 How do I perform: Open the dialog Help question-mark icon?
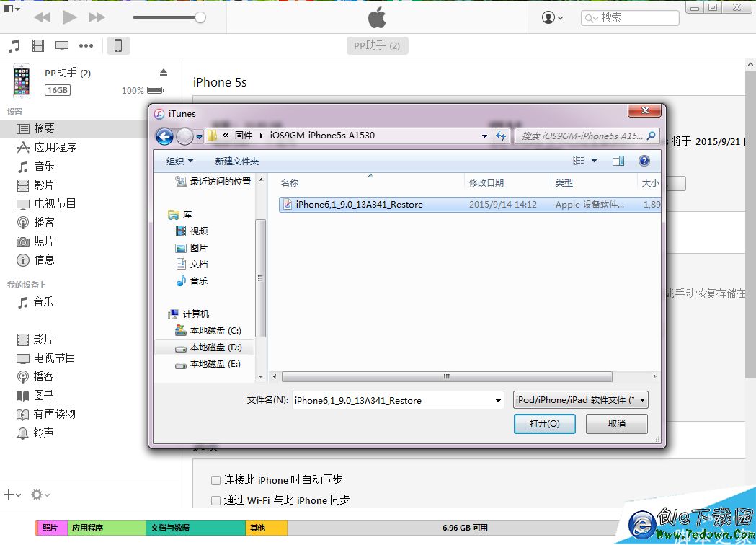click(644, 161)
